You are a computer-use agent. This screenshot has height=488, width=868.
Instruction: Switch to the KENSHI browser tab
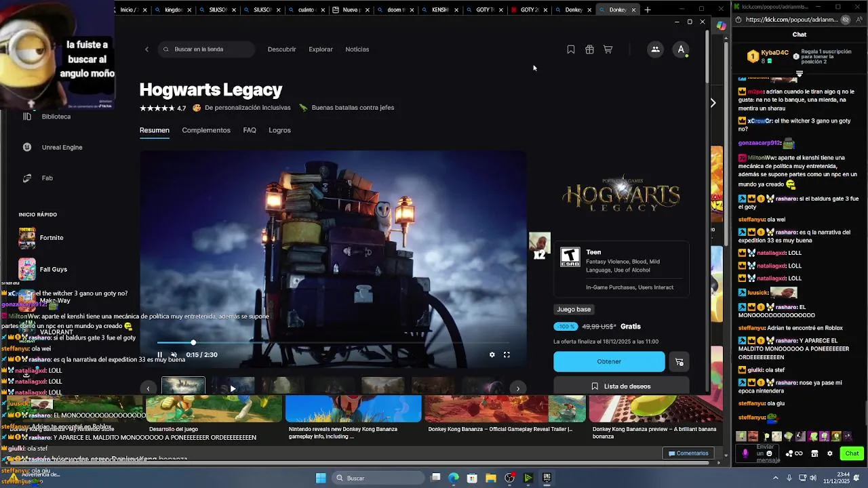[439, 9]
